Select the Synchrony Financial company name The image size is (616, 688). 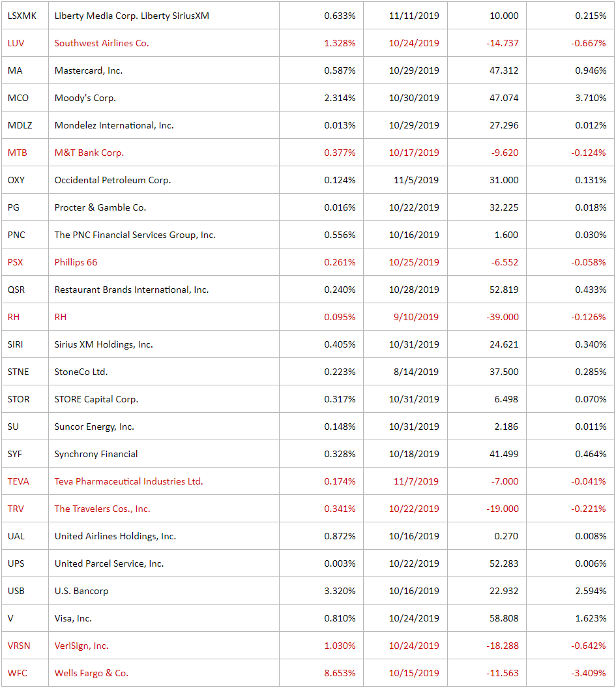[96, 454]
